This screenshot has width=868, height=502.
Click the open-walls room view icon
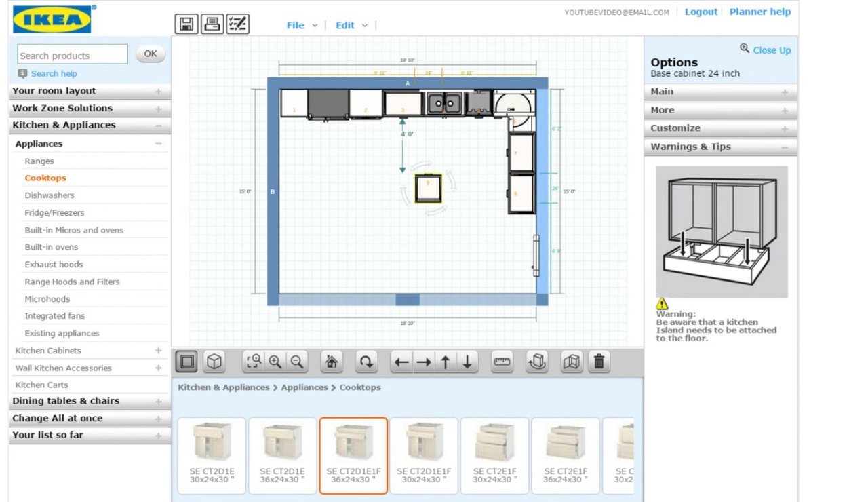[572, 362]
